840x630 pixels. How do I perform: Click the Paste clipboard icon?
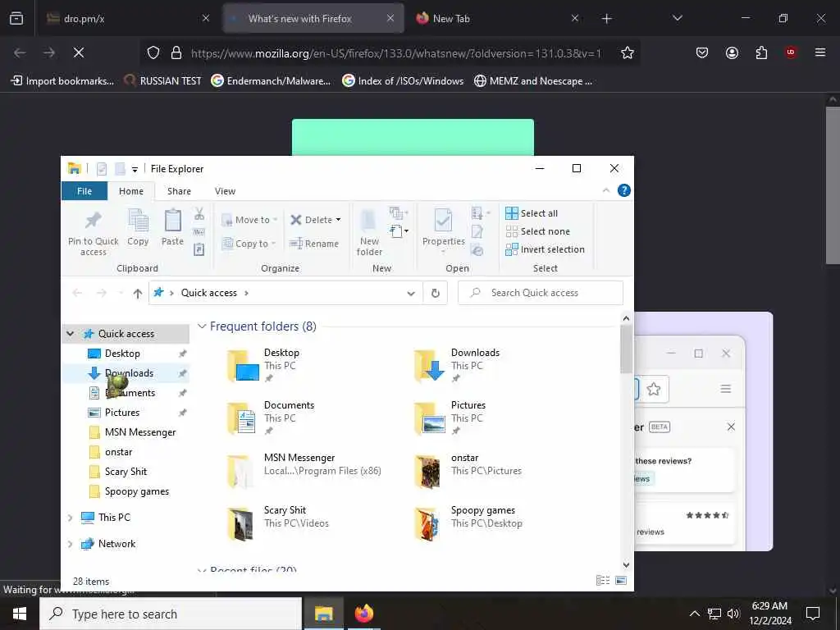pyautogui.click(x=172, y=227)
